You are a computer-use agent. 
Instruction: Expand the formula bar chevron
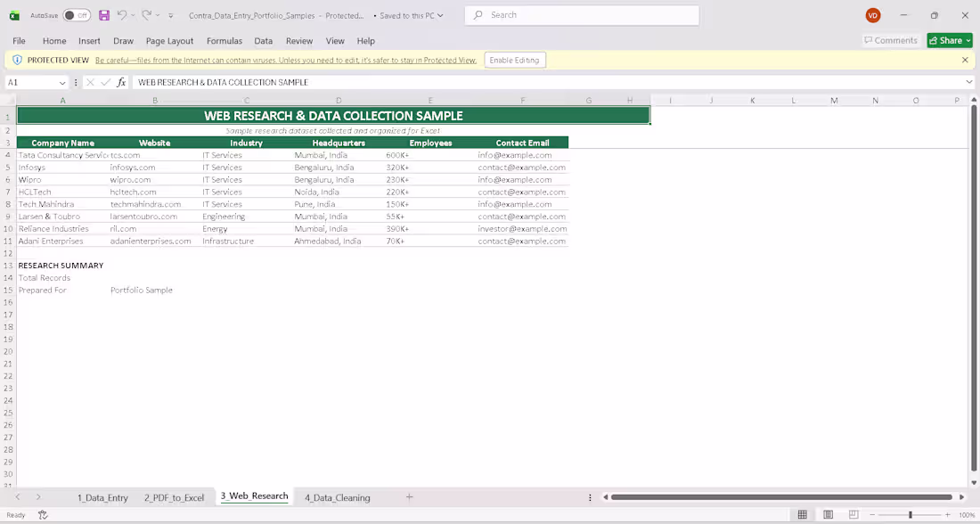click(x=968, y=82)
